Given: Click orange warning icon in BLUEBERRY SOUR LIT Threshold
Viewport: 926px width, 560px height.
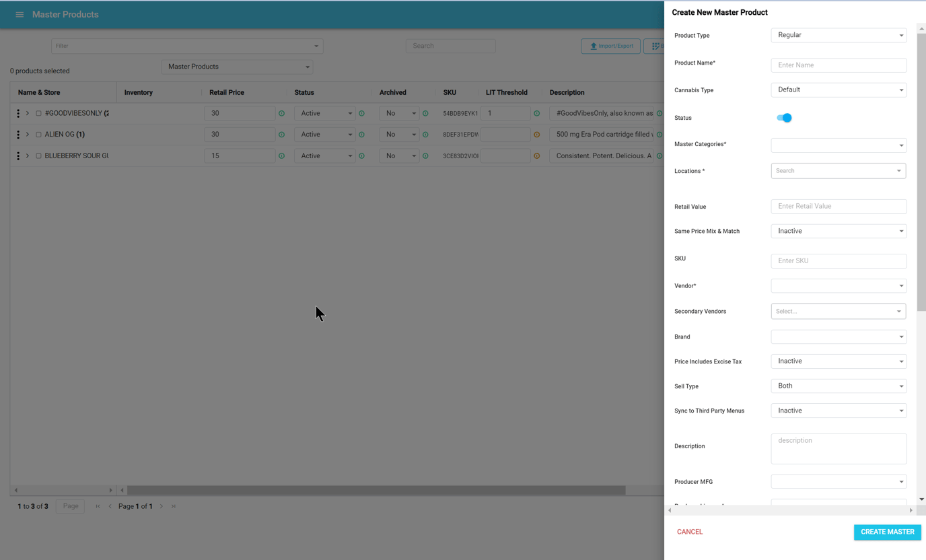Looking at the screenshot, I should click(536, 155).
